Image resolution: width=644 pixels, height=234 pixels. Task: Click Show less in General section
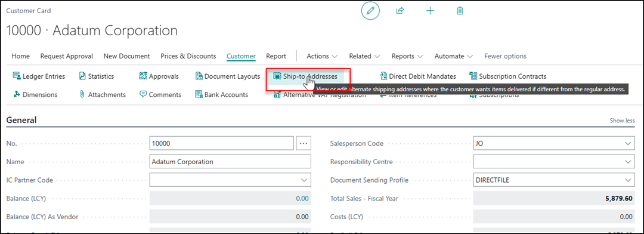622,121
